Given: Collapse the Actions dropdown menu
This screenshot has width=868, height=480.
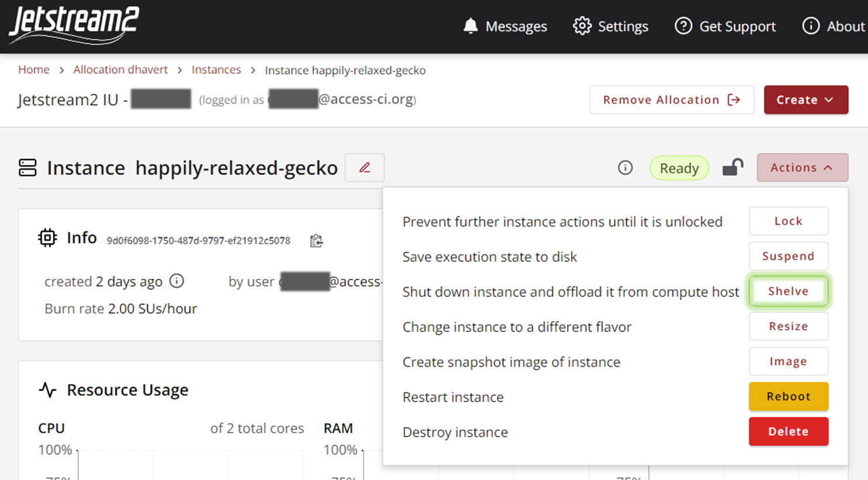Looking at the screenshot, I should coord(802,167).
